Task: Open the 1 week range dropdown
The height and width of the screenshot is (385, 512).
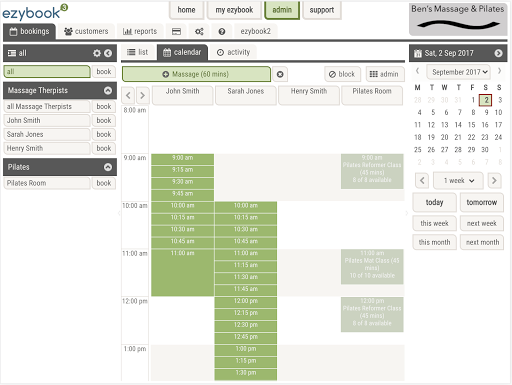Action: (x=458, y=181)
